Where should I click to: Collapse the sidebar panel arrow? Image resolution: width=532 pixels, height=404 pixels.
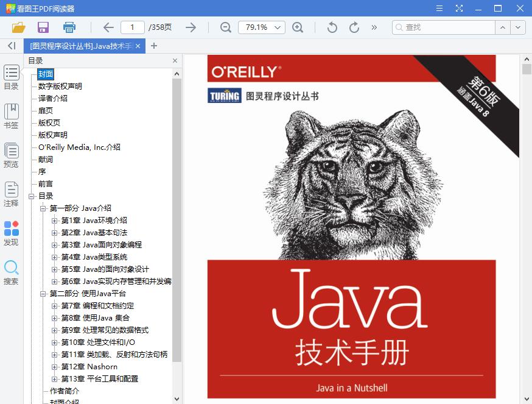pyautogui.click(x=12, y=46)
